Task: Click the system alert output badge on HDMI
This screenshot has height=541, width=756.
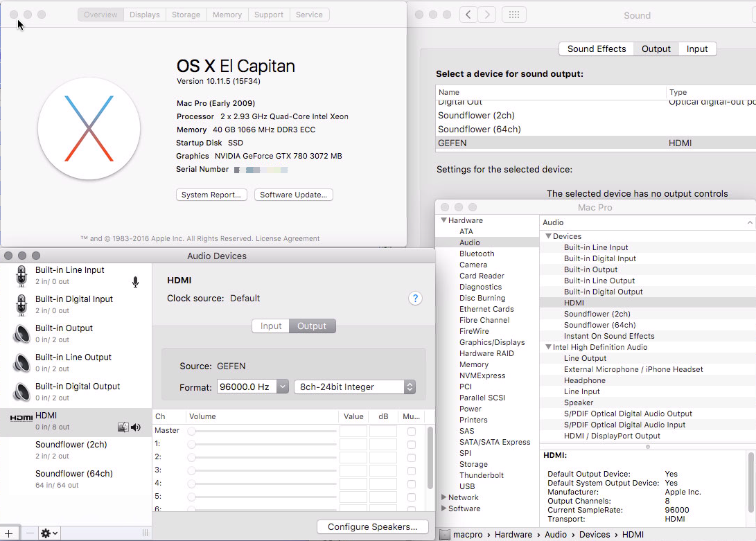Action: [x=123, y=427]
